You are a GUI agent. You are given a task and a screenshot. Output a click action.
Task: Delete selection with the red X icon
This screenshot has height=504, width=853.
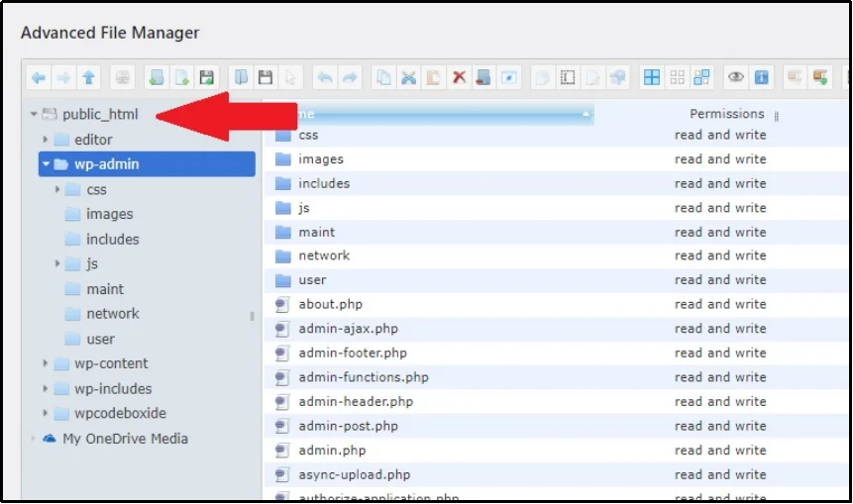[459, 78]
